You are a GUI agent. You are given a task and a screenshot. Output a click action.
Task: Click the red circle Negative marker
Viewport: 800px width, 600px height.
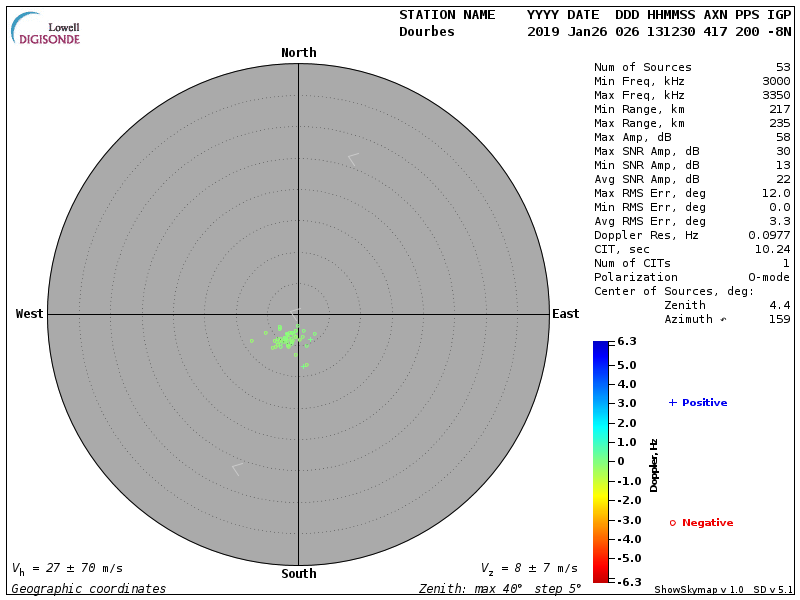(x=673, y=523)
